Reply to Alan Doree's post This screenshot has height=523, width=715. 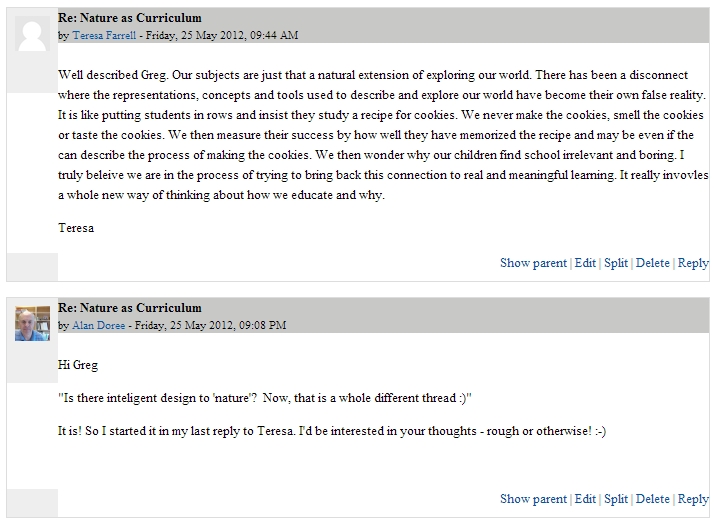pos(693,499)
